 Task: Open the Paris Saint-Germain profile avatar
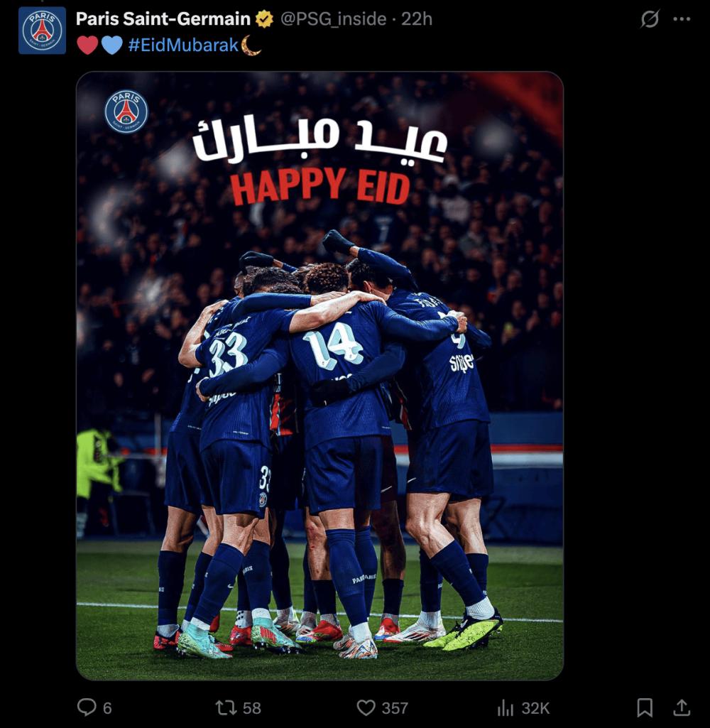pyautogui.click(x=42, y=31)
